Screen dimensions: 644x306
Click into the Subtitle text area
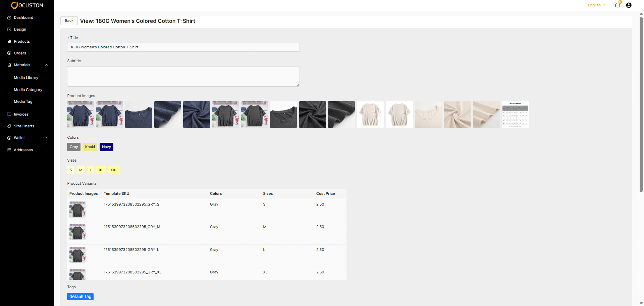pyautogui.click(x=183, y=77)
